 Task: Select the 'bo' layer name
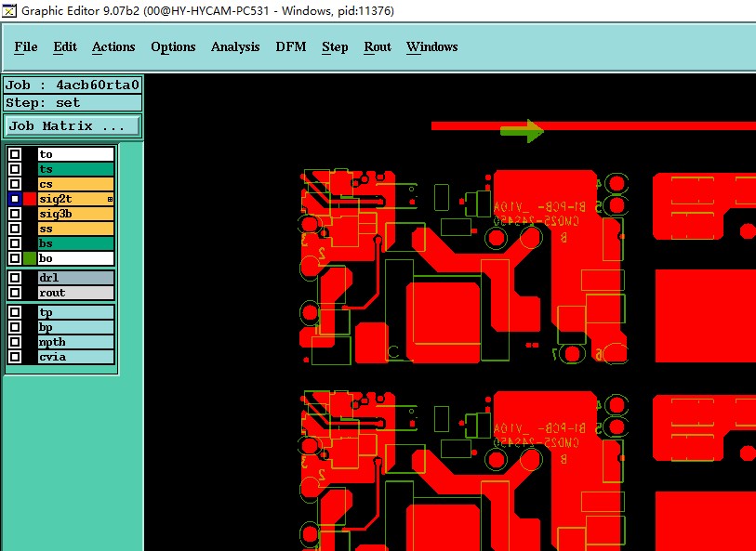[x=75, y=258]
